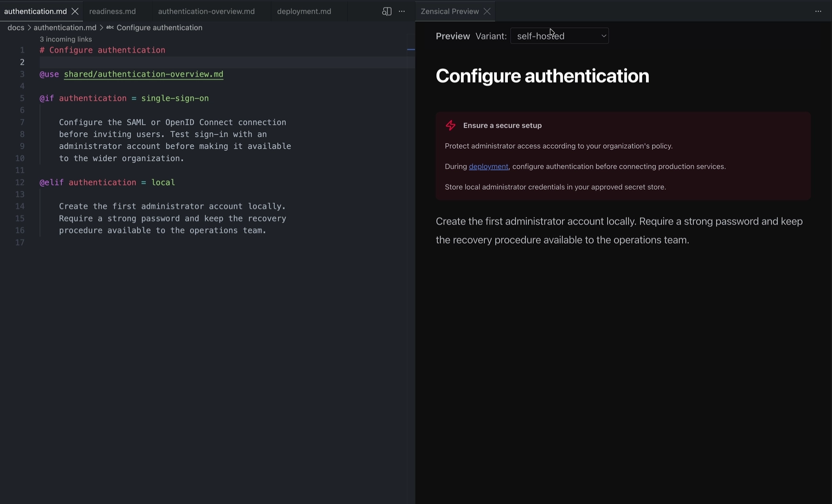The image size is (832, 504).
Task: Switch to the readiness.md tab
Action: coord(112,11)
